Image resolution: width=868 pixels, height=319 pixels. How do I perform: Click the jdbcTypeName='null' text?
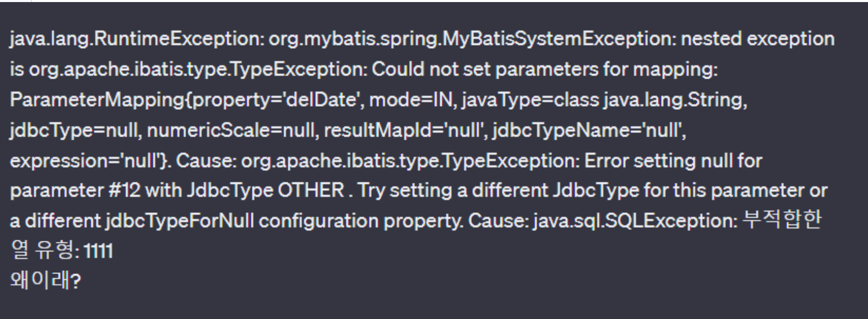(587, 130)
